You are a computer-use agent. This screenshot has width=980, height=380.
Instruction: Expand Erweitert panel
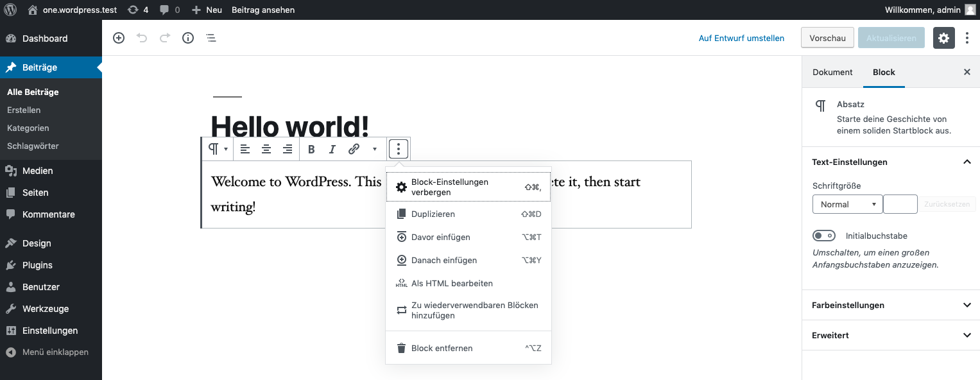point(891,335)
